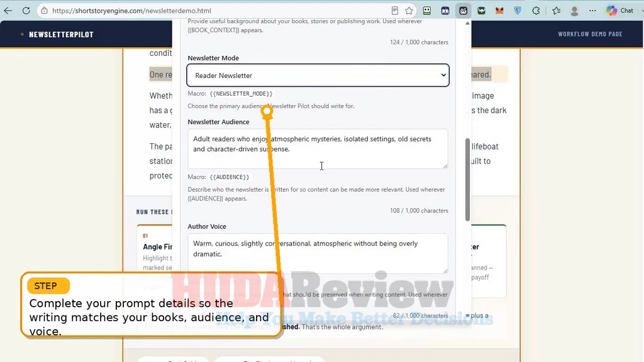The width and height of the screenshot is (644, 362).
Task: Go back with the browser back arrow
Action: coord(8,11)
